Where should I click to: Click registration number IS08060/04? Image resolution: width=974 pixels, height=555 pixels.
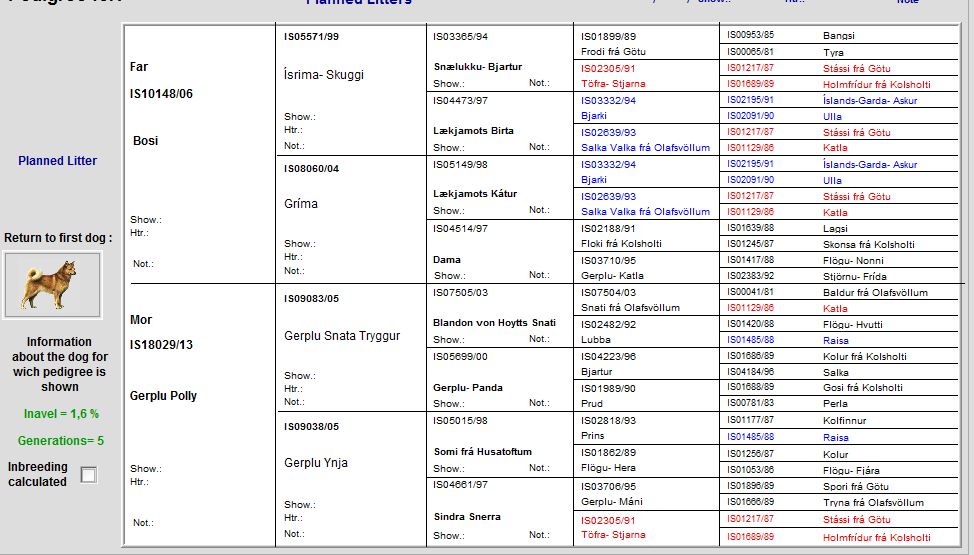tap(311, 168)
